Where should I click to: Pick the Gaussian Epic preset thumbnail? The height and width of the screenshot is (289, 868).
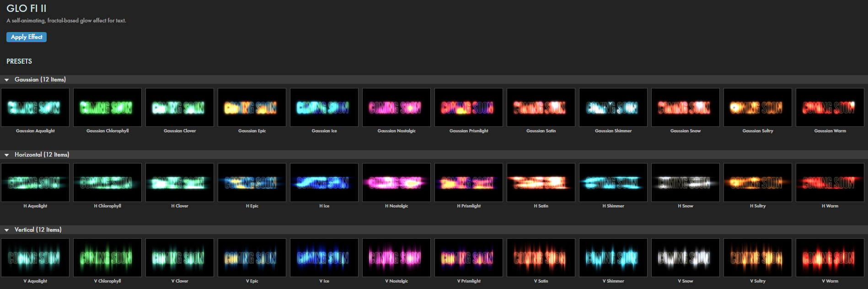pyautogui.click(x=252, y=108)
